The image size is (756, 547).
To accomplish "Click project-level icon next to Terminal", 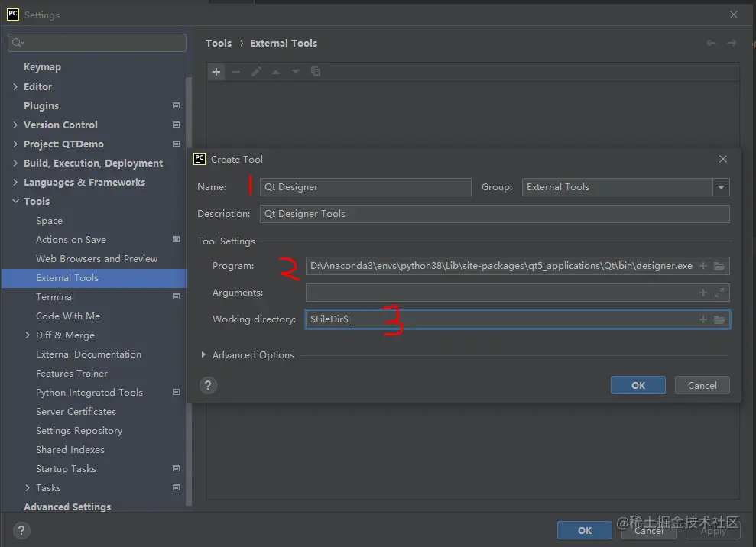I will click(x=176, y=297).
